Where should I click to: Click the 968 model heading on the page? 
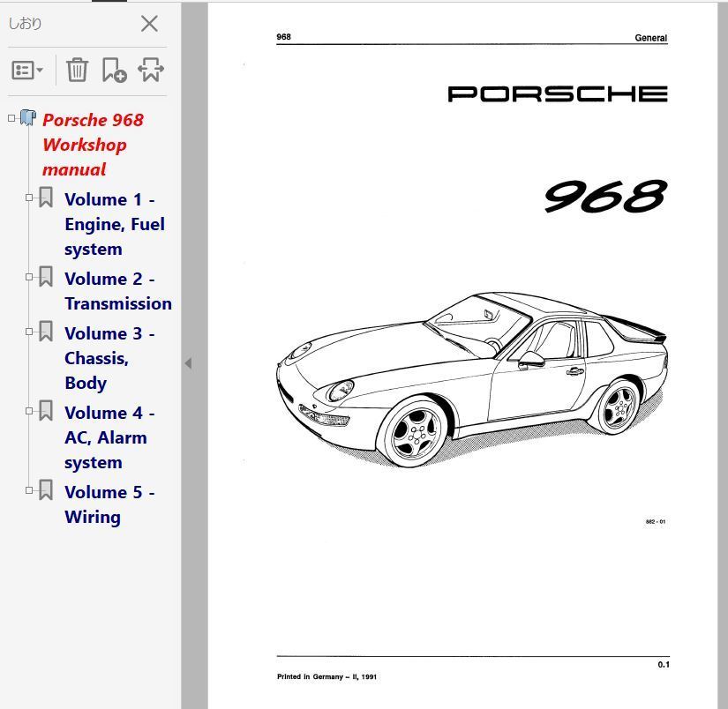(x=605, y=197)
